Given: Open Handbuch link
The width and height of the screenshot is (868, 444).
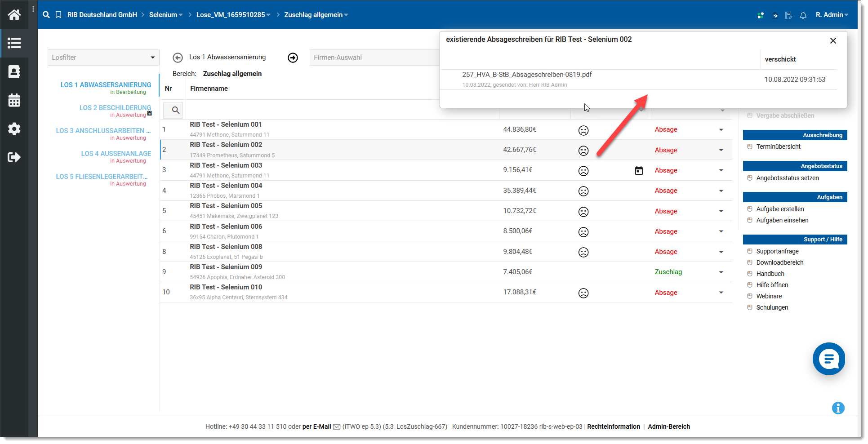Looking at the screenshot, I should click(x=770, y=274).
